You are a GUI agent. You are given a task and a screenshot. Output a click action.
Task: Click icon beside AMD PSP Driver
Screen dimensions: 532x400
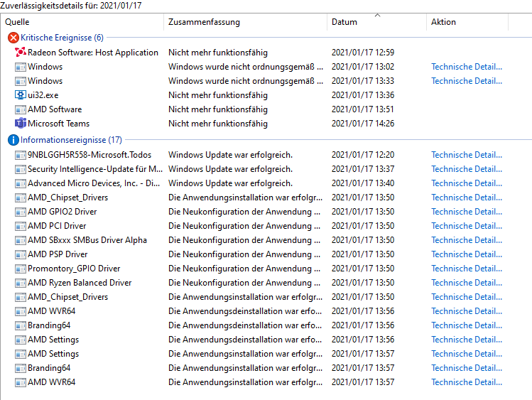point(21,255)
